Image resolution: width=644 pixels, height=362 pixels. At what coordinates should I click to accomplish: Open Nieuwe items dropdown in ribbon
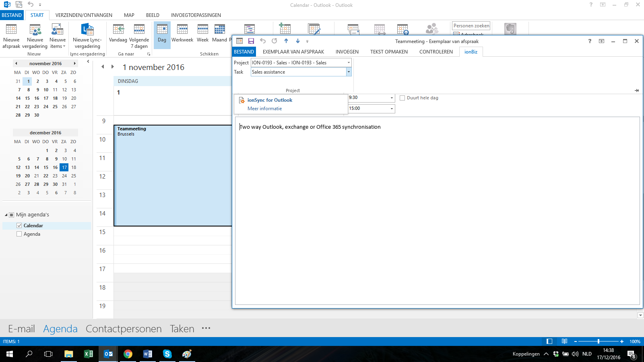point(58,36)
